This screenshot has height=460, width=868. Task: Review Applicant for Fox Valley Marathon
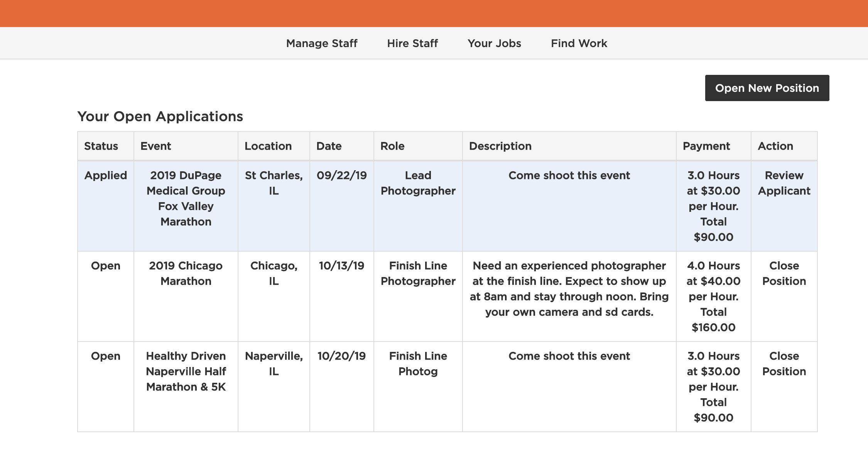(x=784, y=183)
